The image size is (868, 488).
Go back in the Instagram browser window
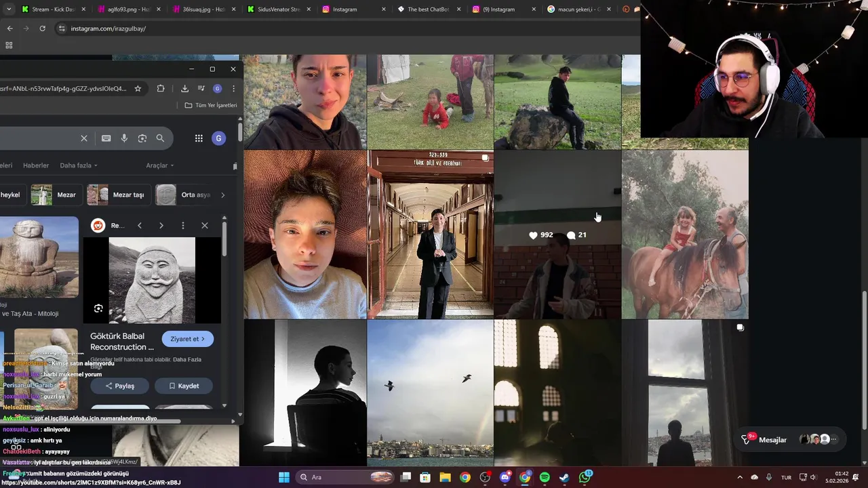pyautogui.click(x=9, y=28)
